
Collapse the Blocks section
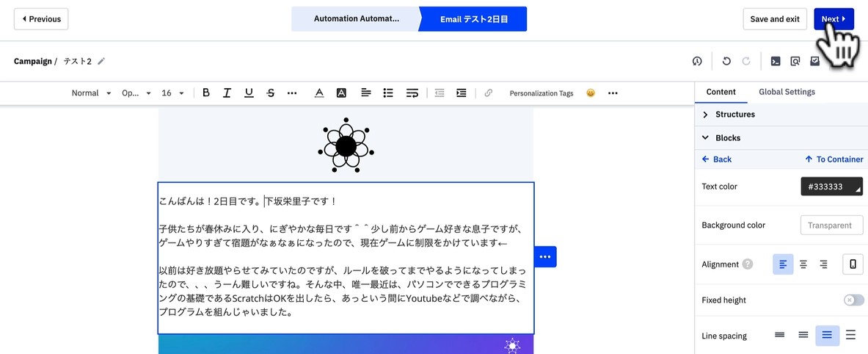point(781,138)
